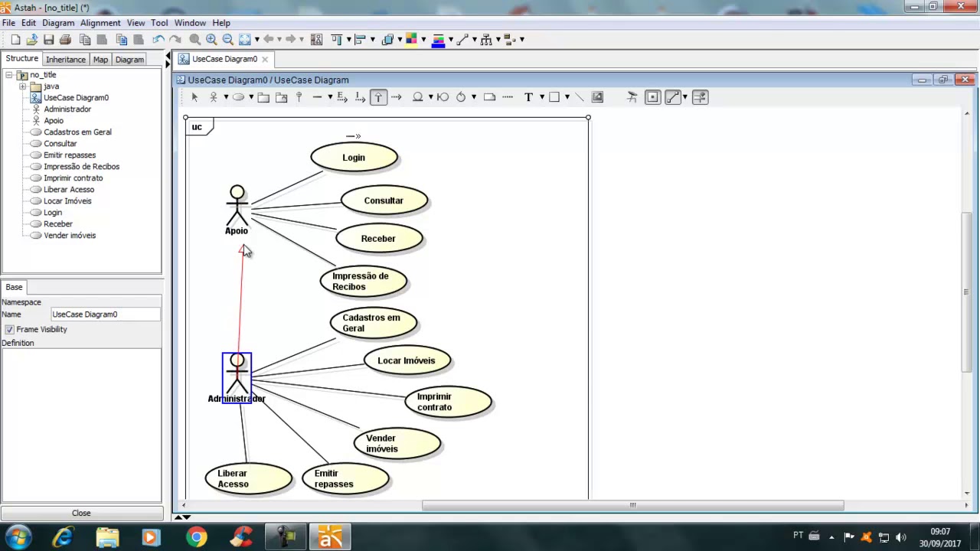
Task: Undo the last action
Action: click(x=158, y=40)
